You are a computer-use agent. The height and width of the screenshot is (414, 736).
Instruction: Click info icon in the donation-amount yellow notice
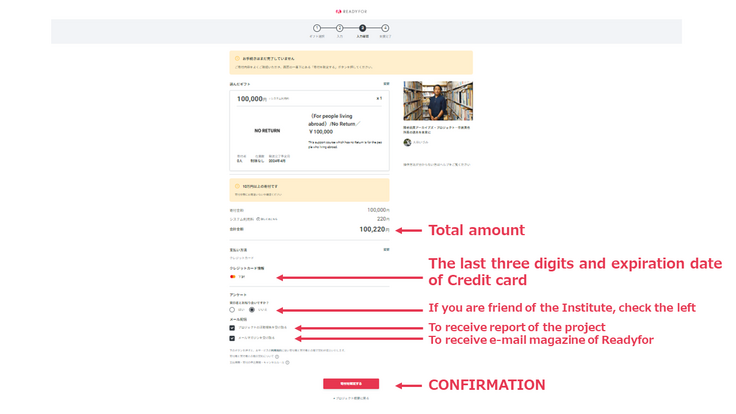pyautogui.click(x=237, y=186)
